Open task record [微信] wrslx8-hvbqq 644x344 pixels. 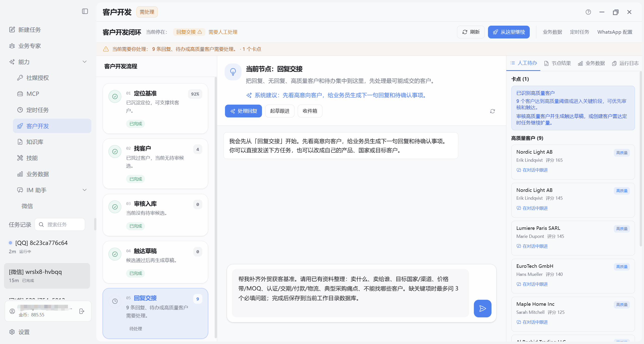point(47,276)
